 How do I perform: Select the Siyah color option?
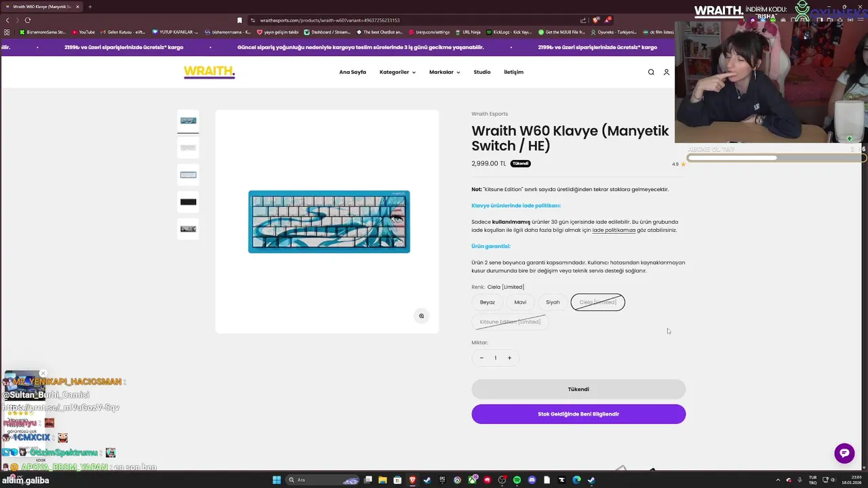tap(553, 302)
